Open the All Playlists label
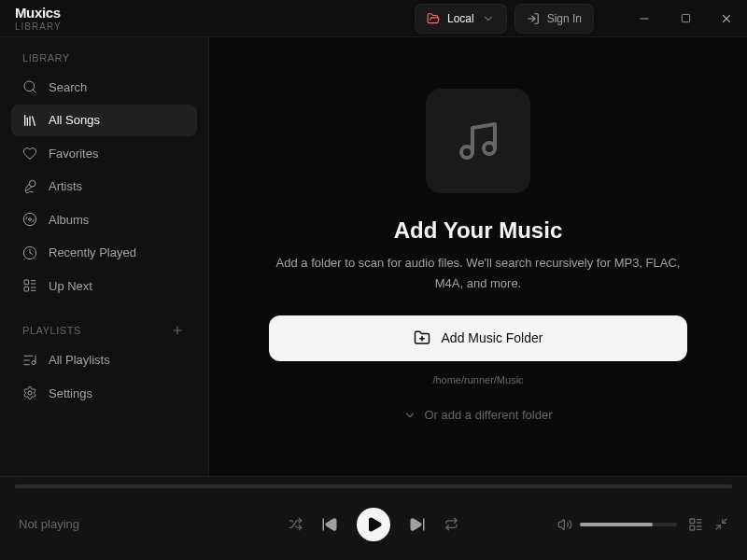This screenshot has height=560, width=747. point(79,360)
